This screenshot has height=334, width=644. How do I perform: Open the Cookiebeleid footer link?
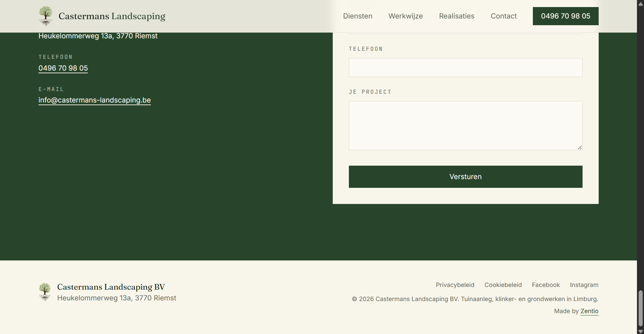point(503,285)
